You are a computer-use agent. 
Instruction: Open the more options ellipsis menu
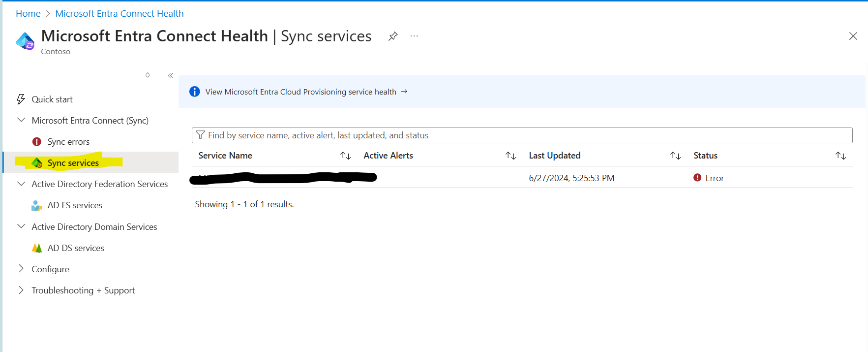[x=414, y=36]
